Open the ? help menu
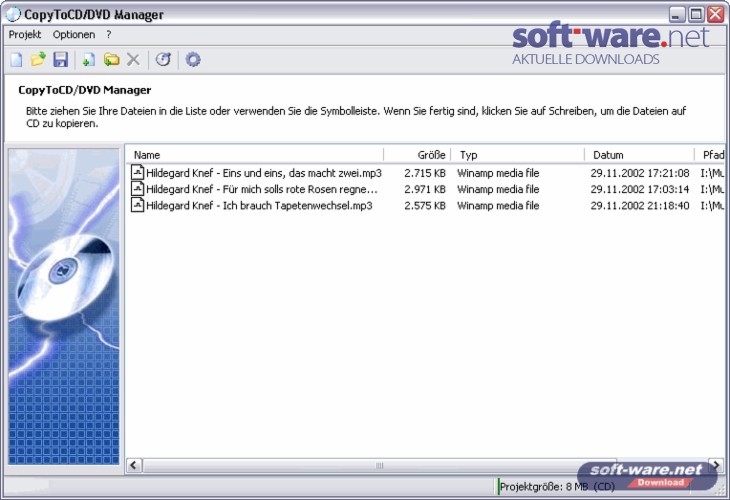This screenshot has height=500, width=730. (x=108, y=34)
